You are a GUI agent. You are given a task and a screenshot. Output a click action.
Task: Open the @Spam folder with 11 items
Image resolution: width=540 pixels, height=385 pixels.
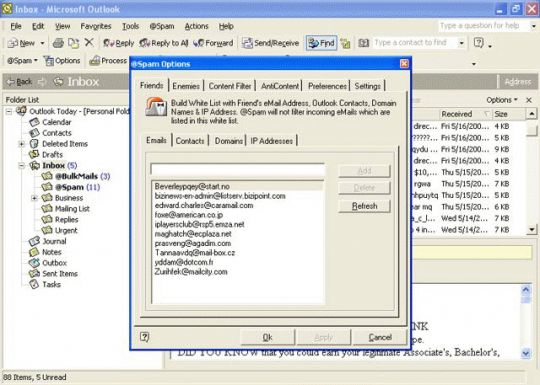pyautogui.click(x=71, y=187)
